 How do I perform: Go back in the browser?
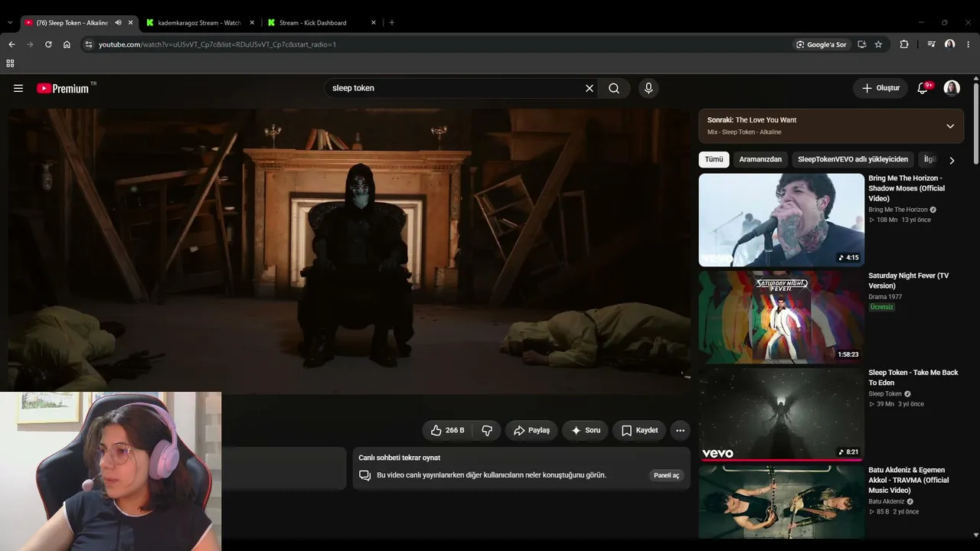(x=11, y=44)
